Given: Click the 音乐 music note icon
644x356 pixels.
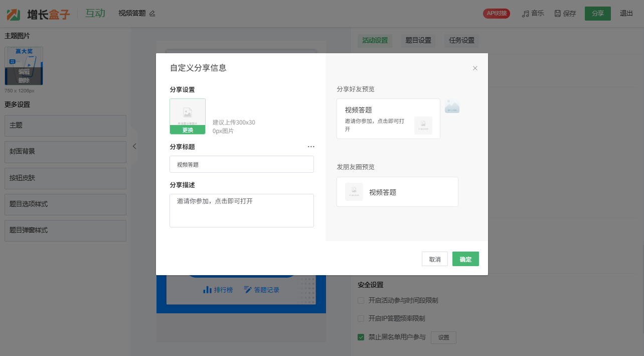Looking at the screenshot, I should pos(525,14).
